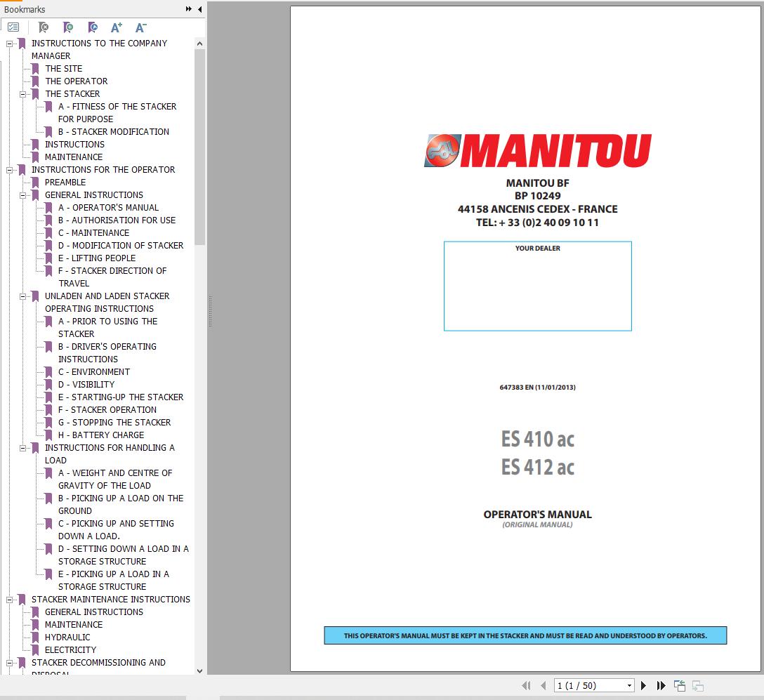Open C - PICKING UP AND SETTING DOWN
Image resolution: width=764 pixels, height=700 pixels.
pos(116,530)
